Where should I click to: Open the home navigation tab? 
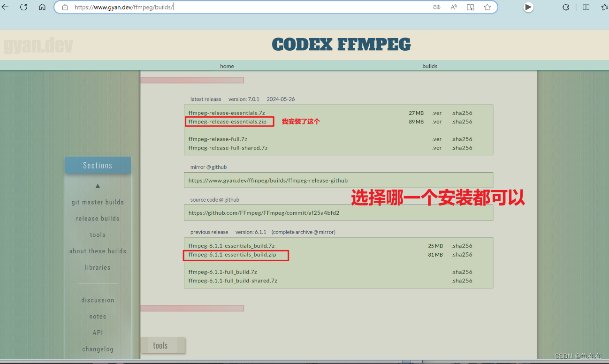pos(227,66)
